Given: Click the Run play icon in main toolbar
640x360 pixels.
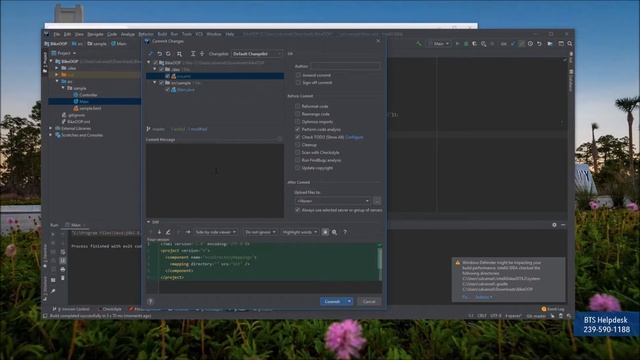Looking at the screenshot, I should point(457,43).
